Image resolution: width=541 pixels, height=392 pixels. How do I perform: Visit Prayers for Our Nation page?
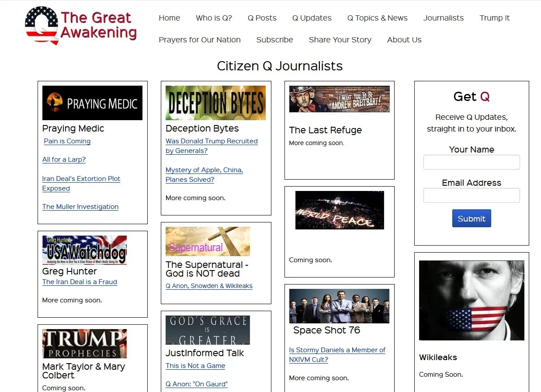pos(200,40)
